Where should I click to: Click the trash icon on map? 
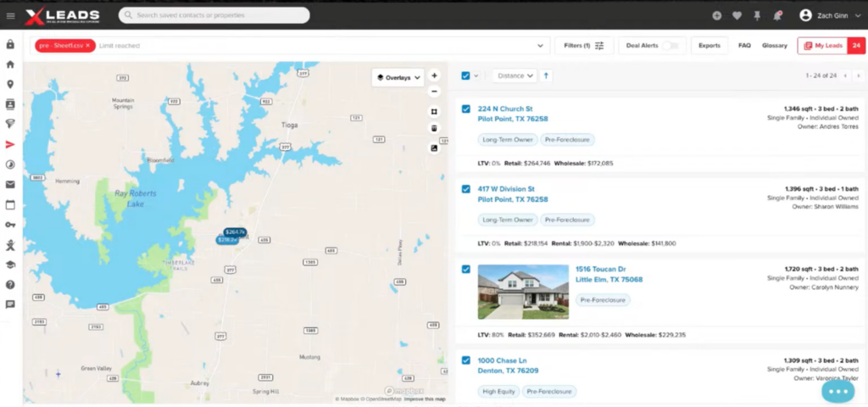434,129
